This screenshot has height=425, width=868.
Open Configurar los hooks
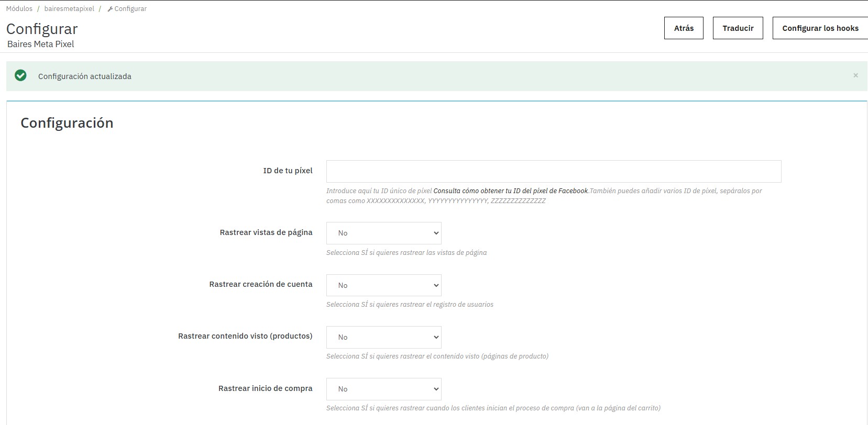(820, 28)
